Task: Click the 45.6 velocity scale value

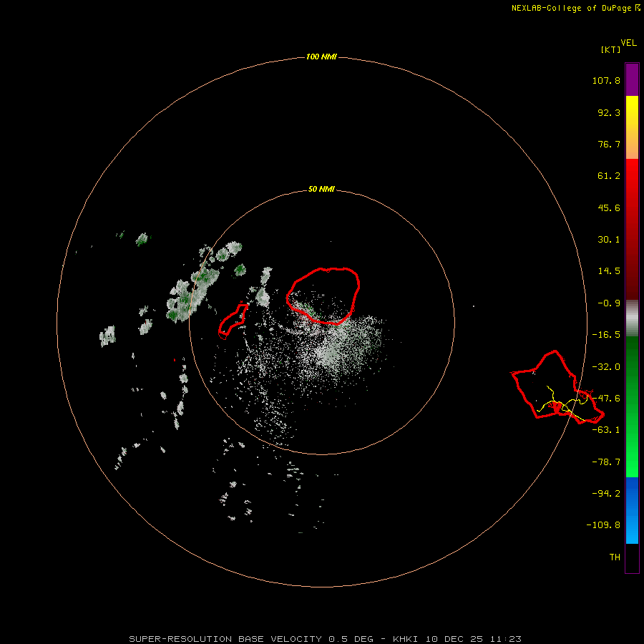Action: pos(609,208)
